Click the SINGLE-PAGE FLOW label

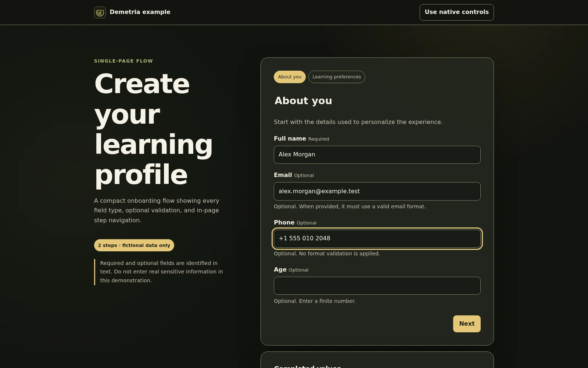pyautogui.click(x=123, y=61)
